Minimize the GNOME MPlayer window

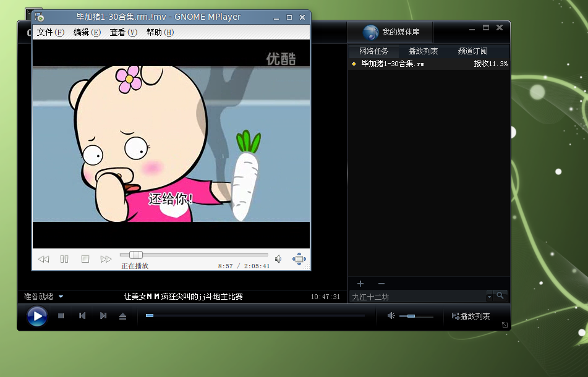[x=276, y=17]
